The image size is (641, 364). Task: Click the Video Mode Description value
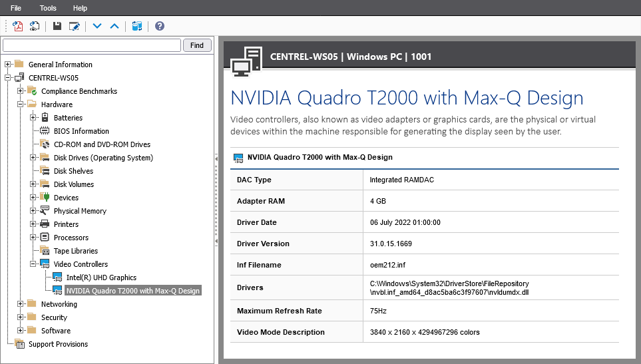[425, 332]
